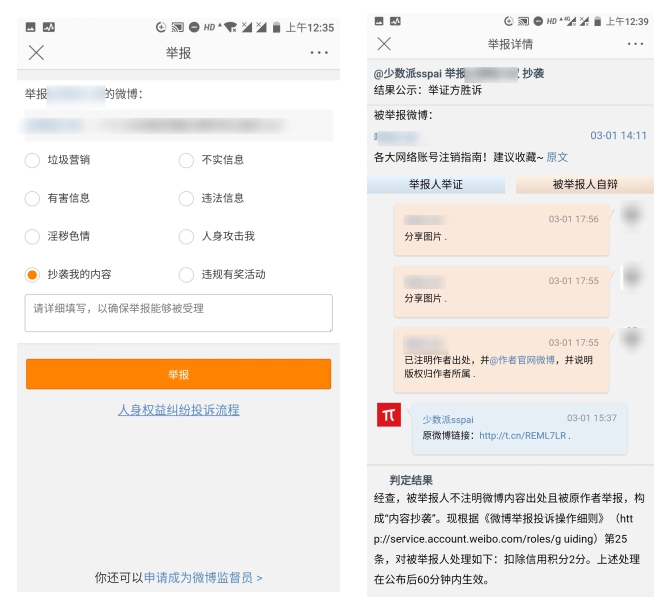The height and width of the screenshot is (606, 667).
Task: Tap the battery icon in right phone status bar
Action: [x=597, y=21]
